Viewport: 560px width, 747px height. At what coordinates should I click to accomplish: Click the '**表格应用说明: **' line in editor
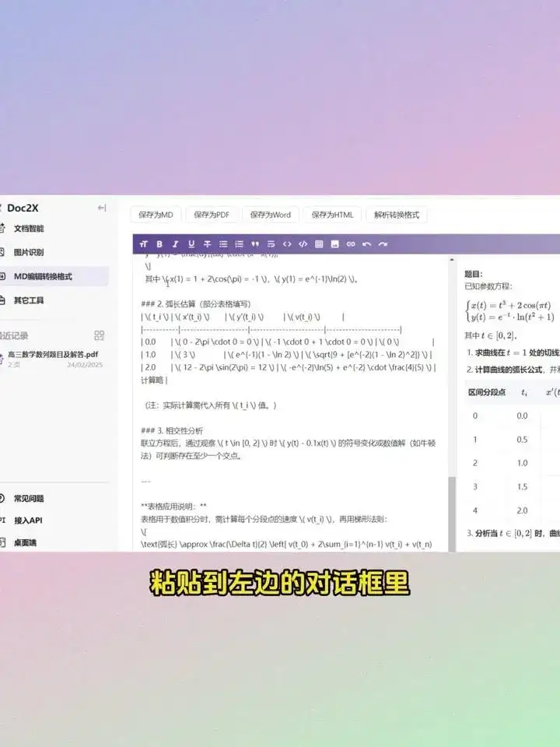(x=173, y=507)
